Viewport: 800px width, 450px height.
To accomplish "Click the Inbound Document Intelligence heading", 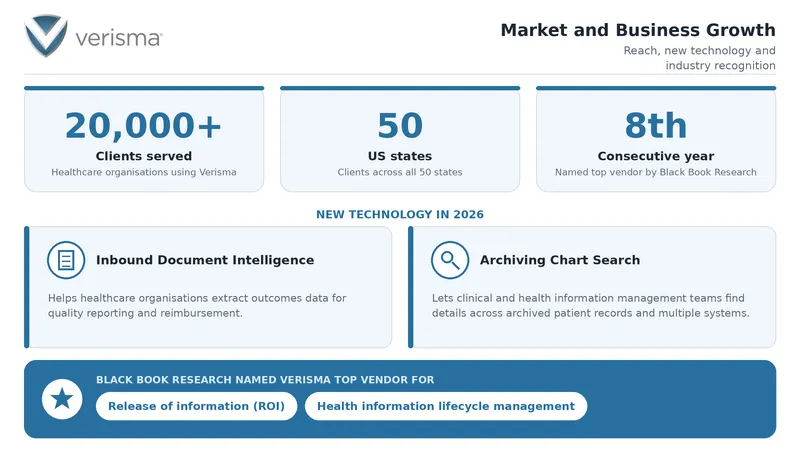I will tap(205, 260).
